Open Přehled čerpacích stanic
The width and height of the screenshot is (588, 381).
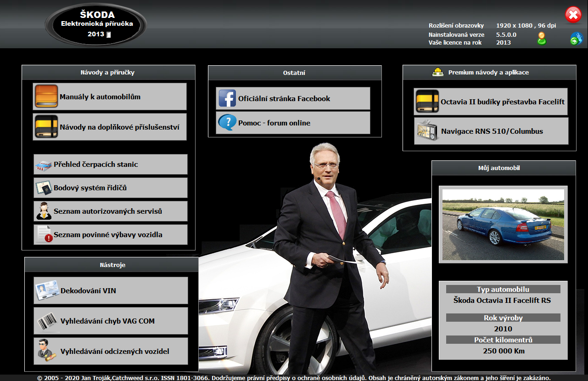pyautogui.click(x=111, y=165)
